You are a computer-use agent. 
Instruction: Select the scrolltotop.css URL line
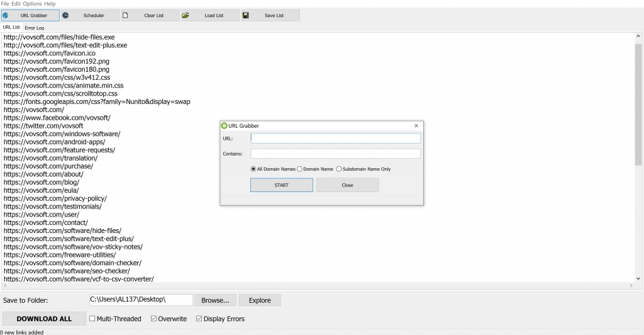tap(60, 94)
